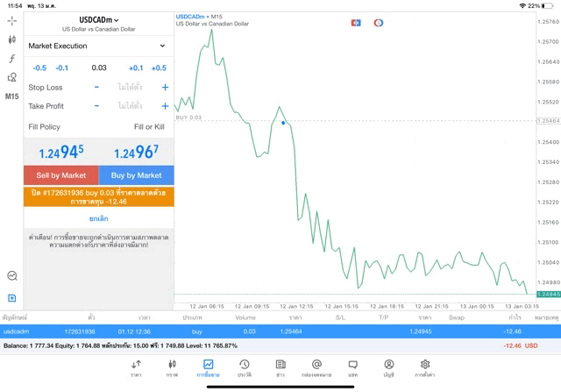This screenshot has width=561, height=392.
Task: Open the indicators function icon
Action: click(x=11, y=59)
